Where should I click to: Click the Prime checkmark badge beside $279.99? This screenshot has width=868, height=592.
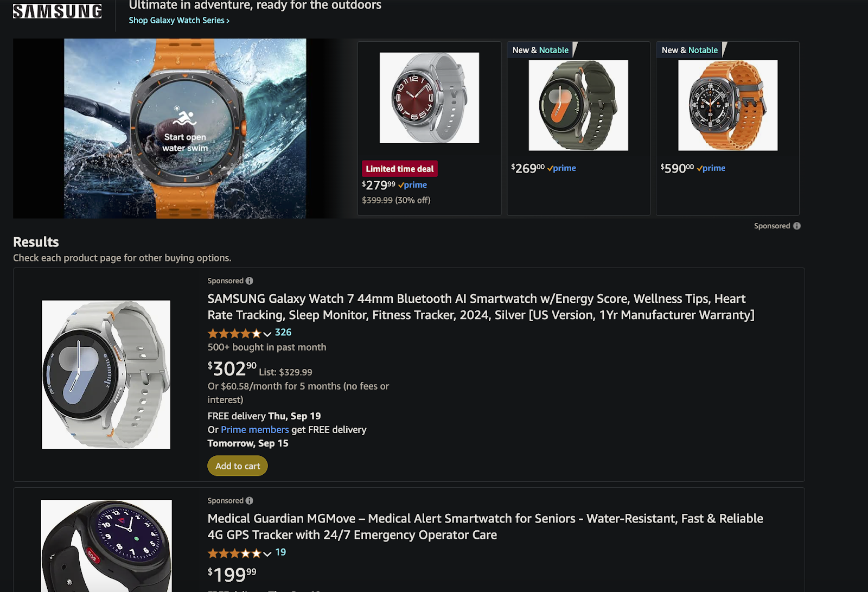point(412,185)
